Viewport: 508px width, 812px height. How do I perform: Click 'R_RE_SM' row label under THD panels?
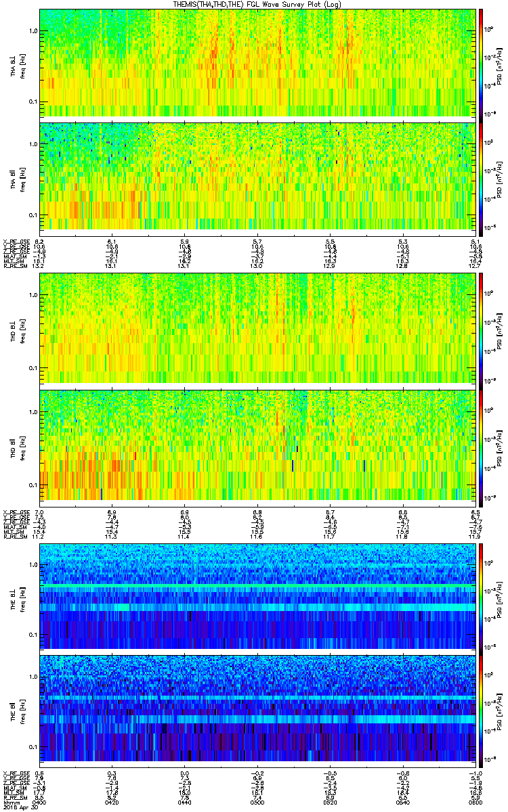point(15,537)
